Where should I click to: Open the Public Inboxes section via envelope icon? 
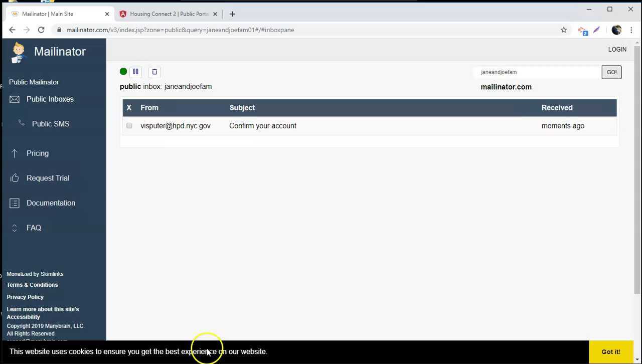[x=14, y=99]
